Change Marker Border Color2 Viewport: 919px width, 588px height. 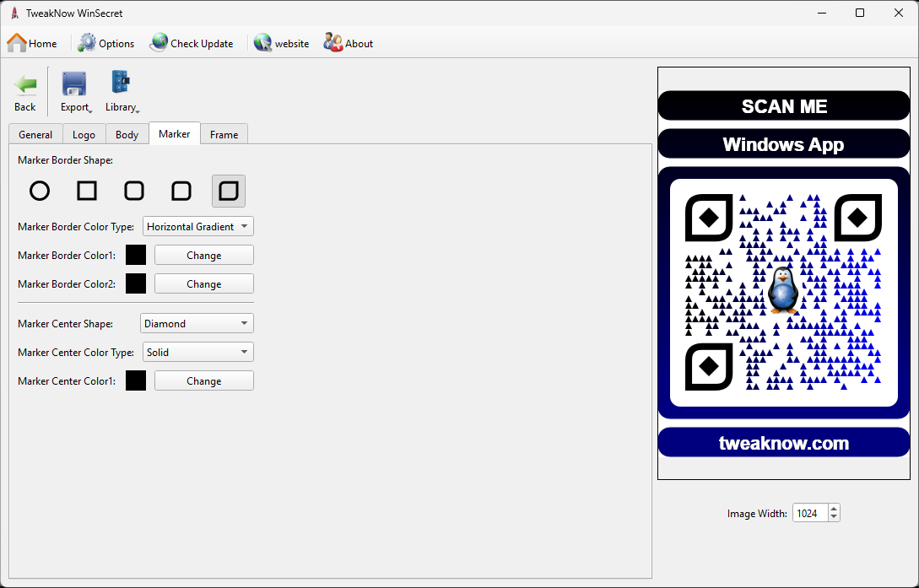[x=204, y=284]
